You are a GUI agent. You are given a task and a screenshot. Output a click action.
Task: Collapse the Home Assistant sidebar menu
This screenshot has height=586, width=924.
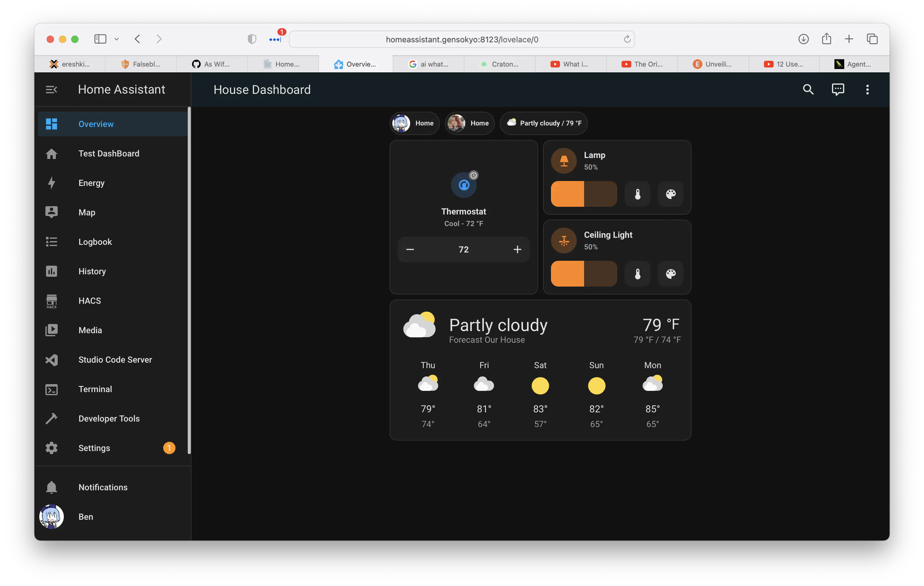tap(52, 89)
